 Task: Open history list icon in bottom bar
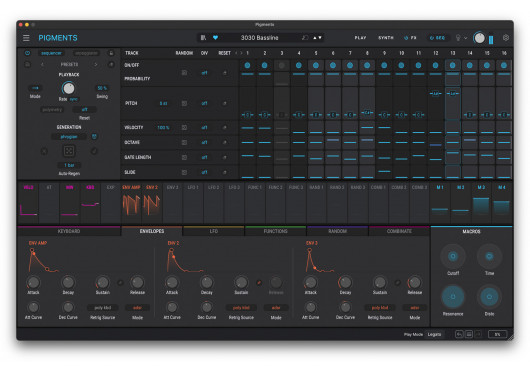(x=469, y=334)
